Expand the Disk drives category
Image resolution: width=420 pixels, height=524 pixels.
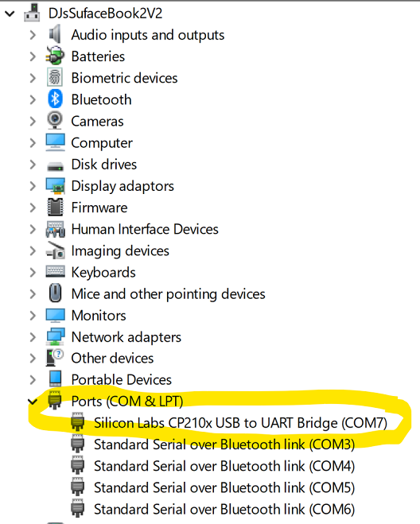point(33,165)
